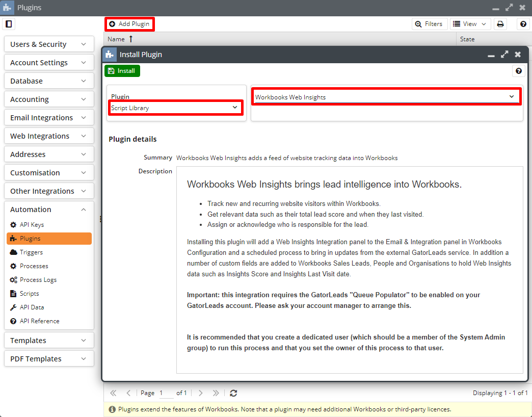Open help icon in Plugins toolbar
The height and width of the screenshot is (417, 532).
(523, 24)
